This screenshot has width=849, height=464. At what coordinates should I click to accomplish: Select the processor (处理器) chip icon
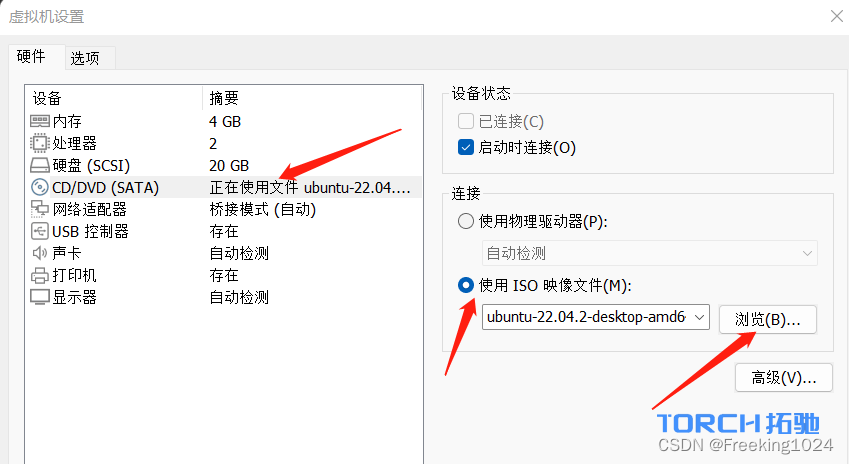tap(40, 143)
